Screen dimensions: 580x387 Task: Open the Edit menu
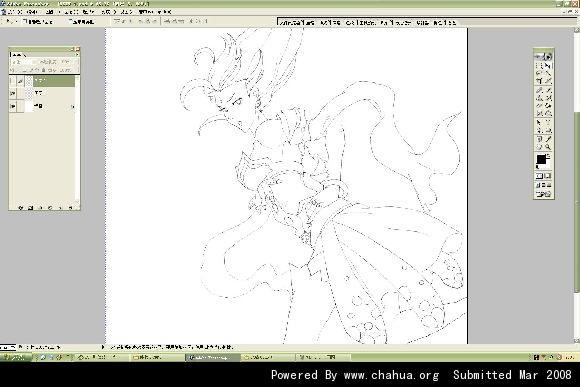tap(33, 12)
